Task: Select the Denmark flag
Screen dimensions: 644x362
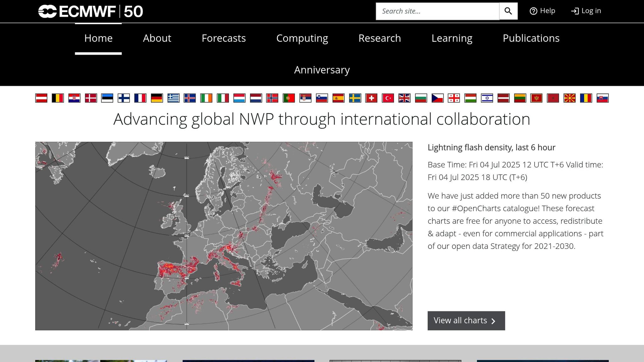Action: (91, 98)
